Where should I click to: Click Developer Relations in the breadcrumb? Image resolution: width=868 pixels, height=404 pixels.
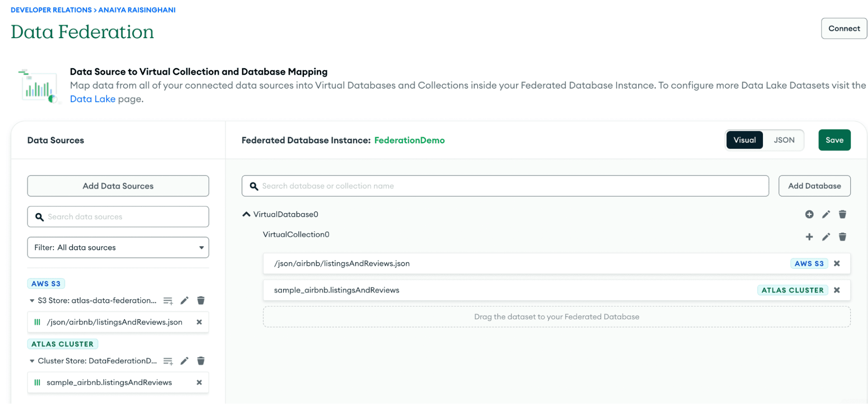[51, 10]
